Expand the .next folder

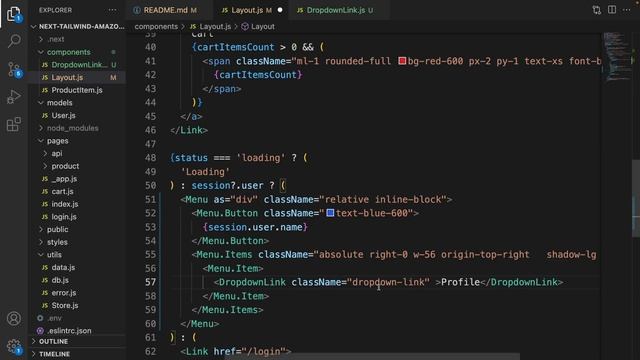point(77,39)
